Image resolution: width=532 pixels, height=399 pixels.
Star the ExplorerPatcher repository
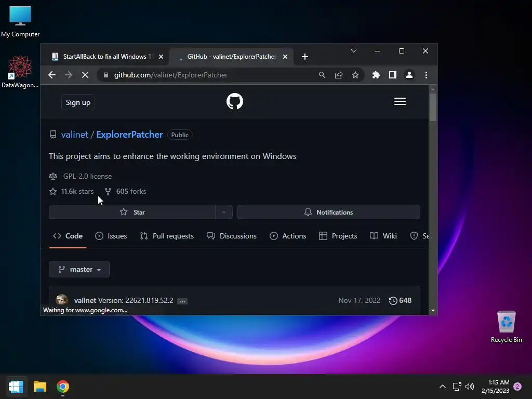coord(132,212)
